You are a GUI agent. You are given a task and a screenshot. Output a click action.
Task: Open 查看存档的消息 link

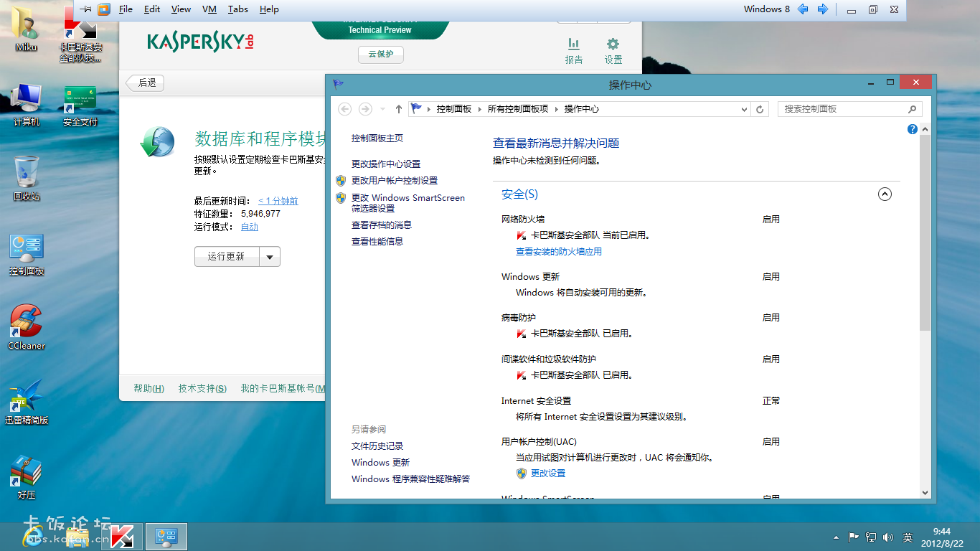click(x=382, y=225)
